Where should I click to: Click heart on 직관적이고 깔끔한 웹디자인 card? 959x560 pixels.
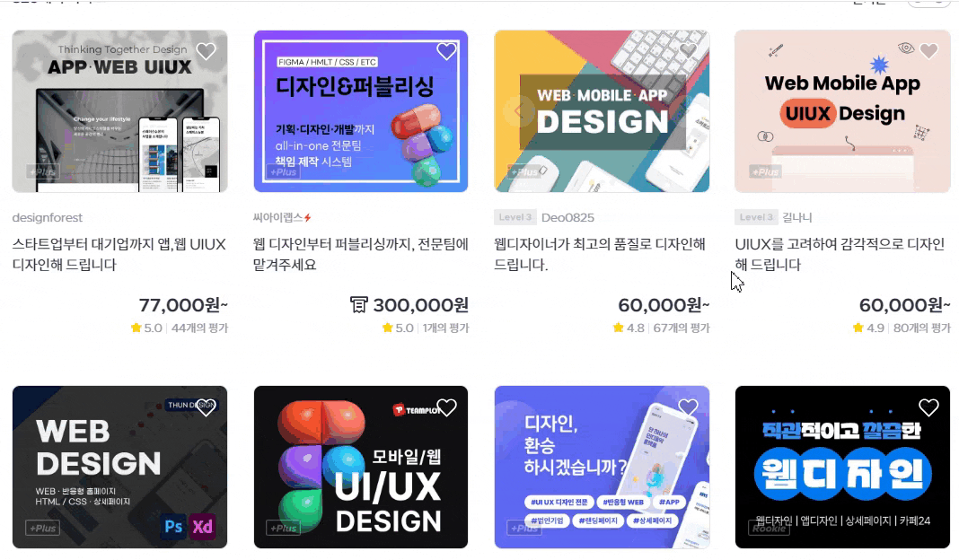928,407
